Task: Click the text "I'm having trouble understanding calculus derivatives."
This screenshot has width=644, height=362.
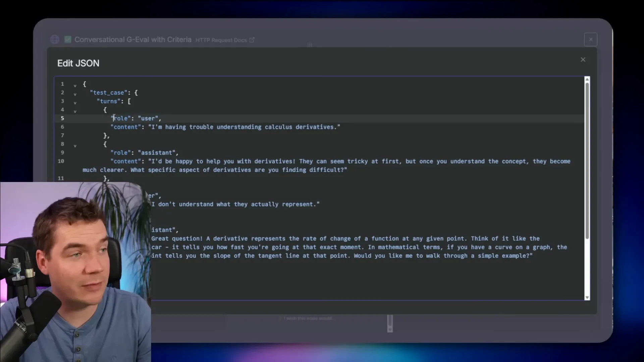Action: pyautogui.click(x=244, y=127)
